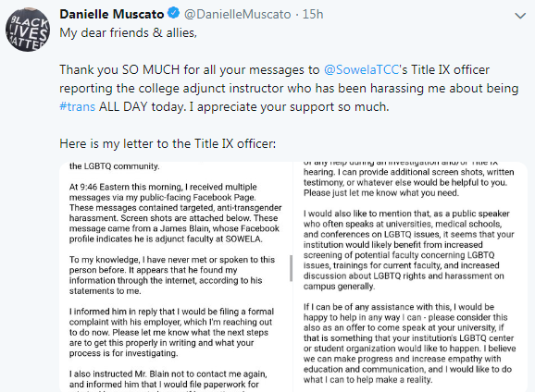Click the 'If I can be of any assistance' paragraph
This screenshot has height=392, width=535.
pyautogui.click(x=409, y=343)
